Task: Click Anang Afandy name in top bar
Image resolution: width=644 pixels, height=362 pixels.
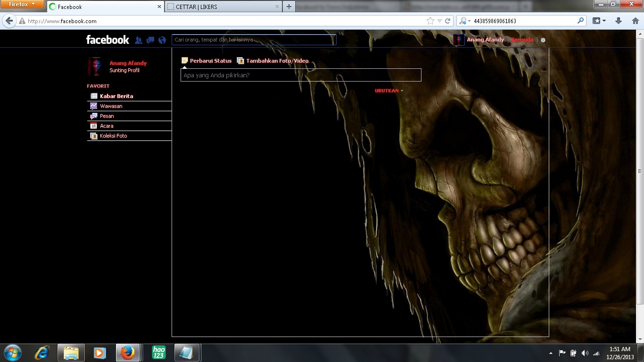Action: click(x=485, y=40)
